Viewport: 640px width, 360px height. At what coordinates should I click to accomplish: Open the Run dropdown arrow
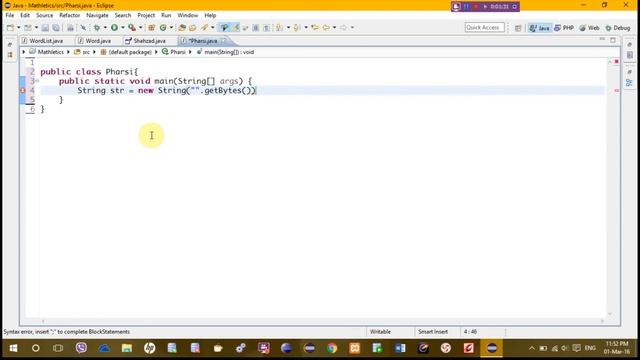coord(122,28)
